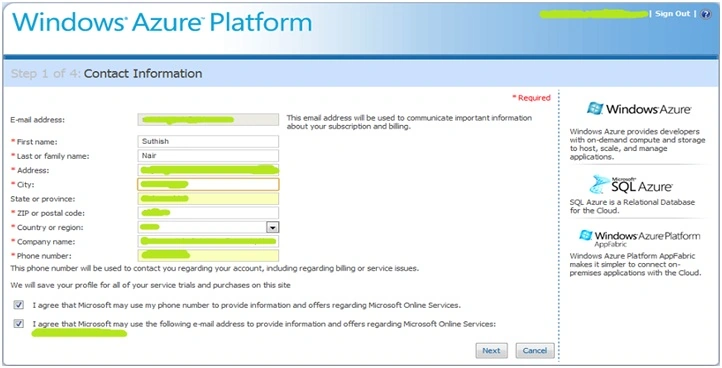
Task: Click into the City input field
Action: click(x=208, y=184)
